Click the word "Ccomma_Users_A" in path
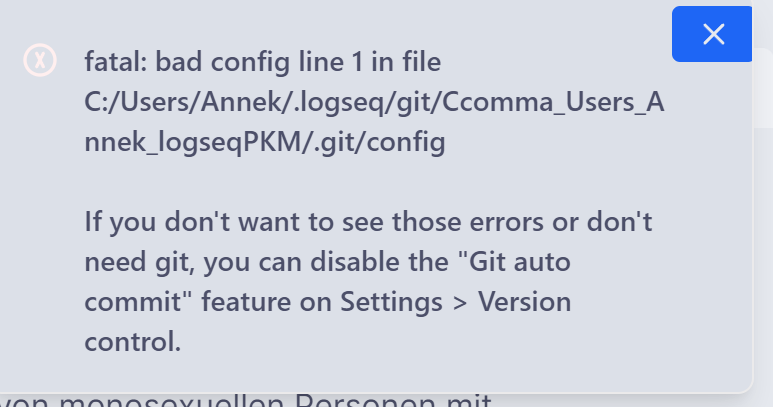 [553, 102]
